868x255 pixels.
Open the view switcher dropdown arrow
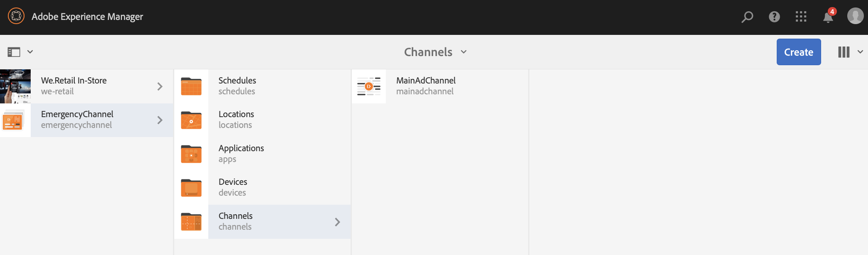[x=860, y=52]
